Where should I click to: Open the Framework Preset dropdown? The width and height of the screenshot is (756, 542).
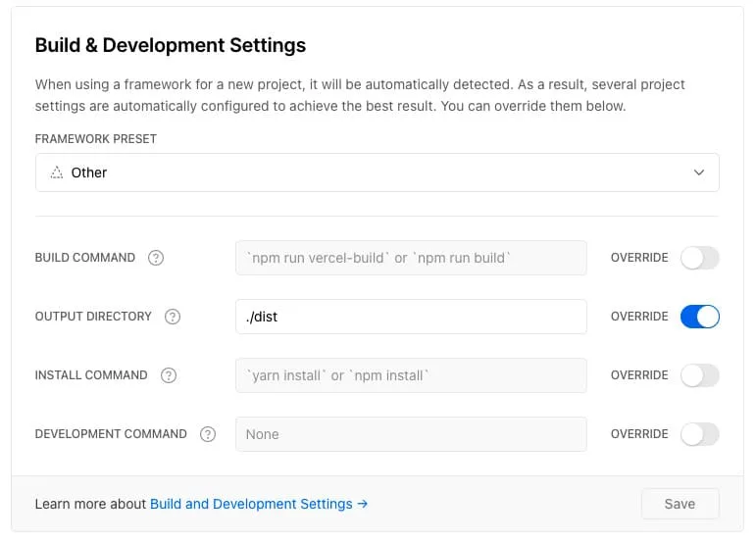point(378,172)
